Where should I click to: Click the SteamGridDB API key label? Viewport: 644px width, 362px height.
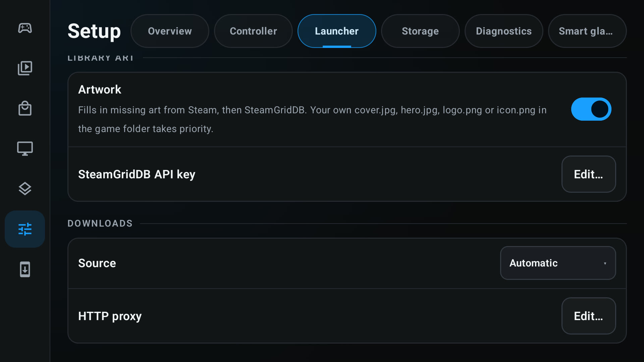pyautogui.click(x=137, y=174)
